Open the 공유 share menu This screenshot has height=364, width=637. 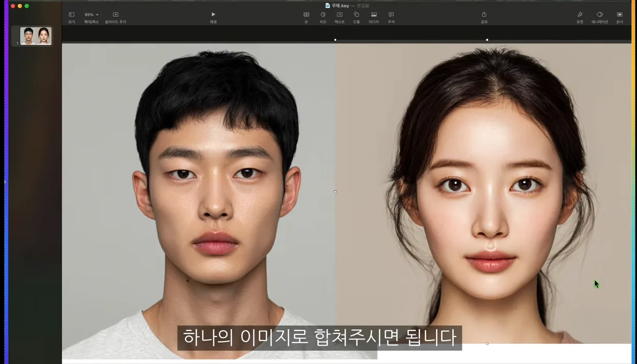point(484,17)
